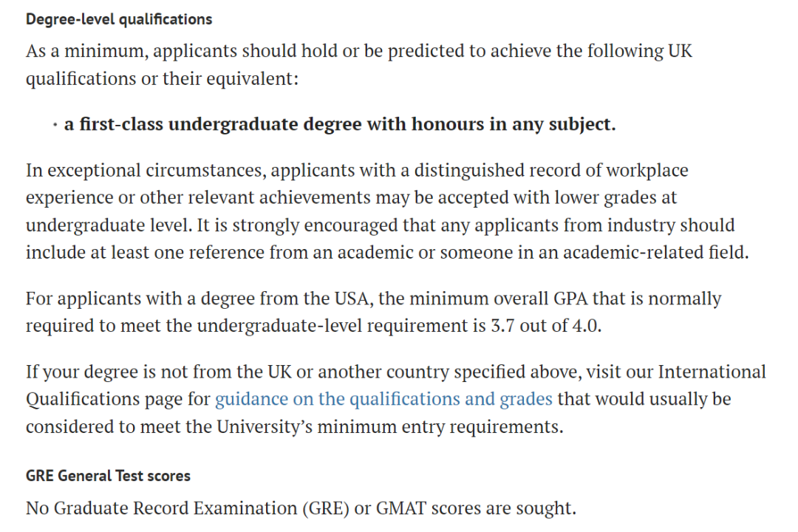Viewport: 798px width, 532px height.
Task: Click the "In exceptional circumstances" sentence start
Action: [146, 171]
